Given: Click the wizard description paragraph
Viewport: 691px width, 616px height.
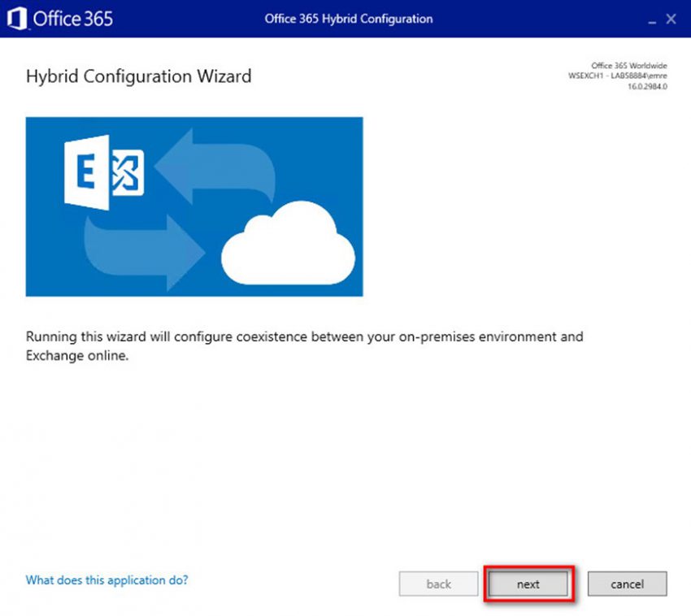Looking at the screenshot, I should click(x=304, y=336).
